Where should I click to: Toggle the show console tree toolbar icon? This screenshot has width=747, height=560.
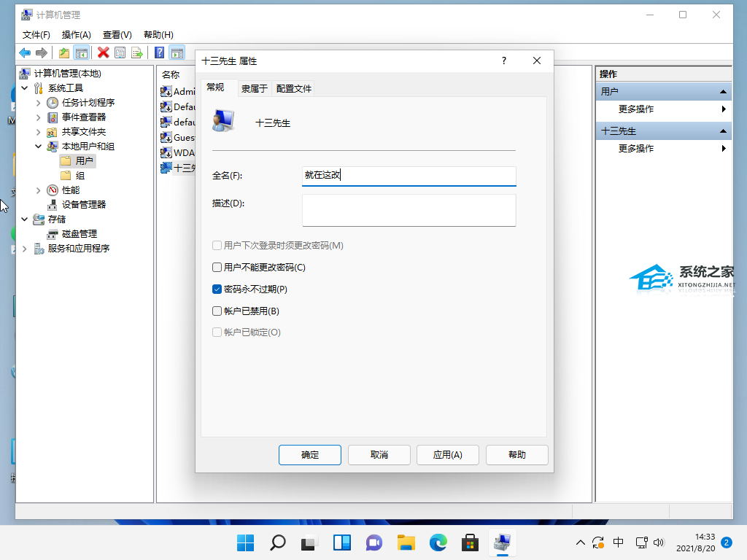click(81, 52)
